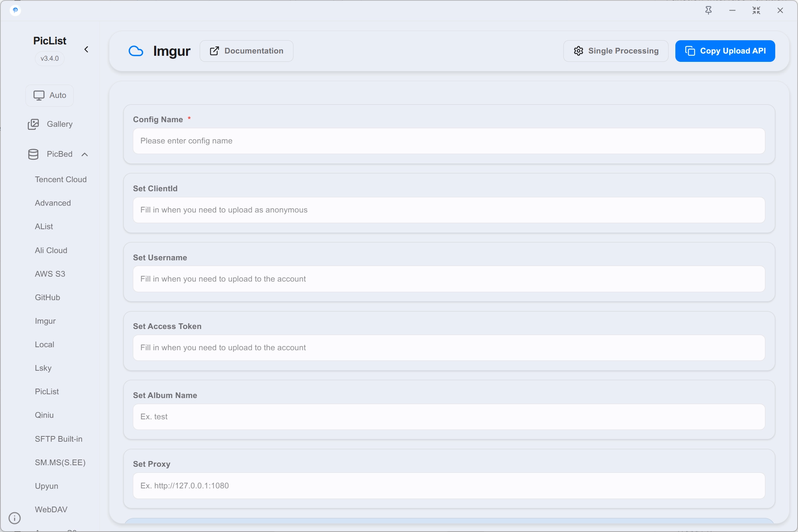Select Imgur in the sidebar list
This screenshot has width=798, height=532.
[45, 321]
